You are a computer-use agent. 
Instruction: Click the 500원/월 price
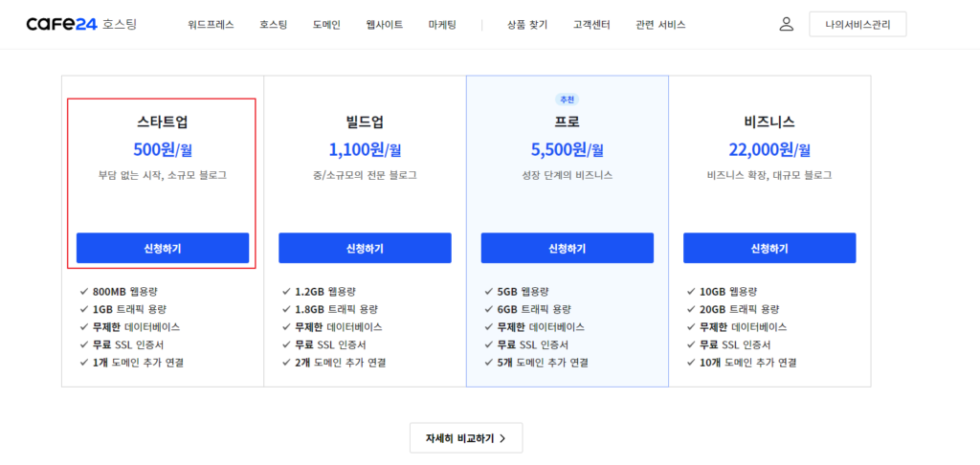[x=163, y=150]
